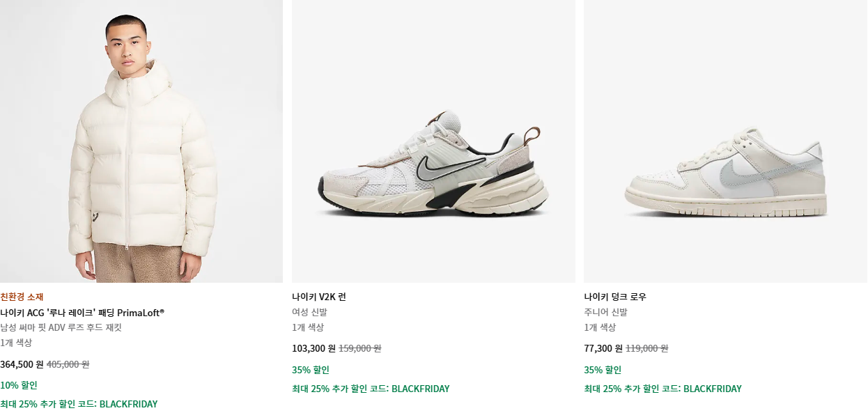868x413 pixels.
Task: Open the white ACG puffer jacket image
Action: (141, 141)
